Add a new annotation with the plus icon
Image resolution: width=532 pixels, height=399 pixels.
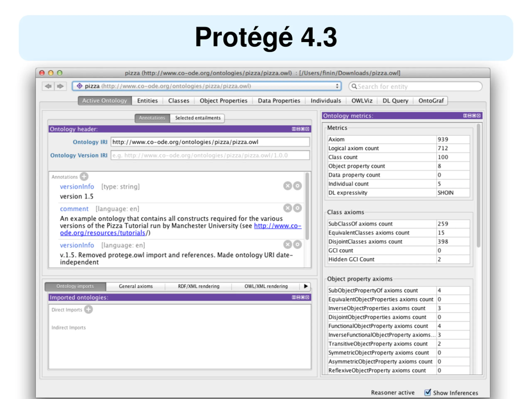84,176
